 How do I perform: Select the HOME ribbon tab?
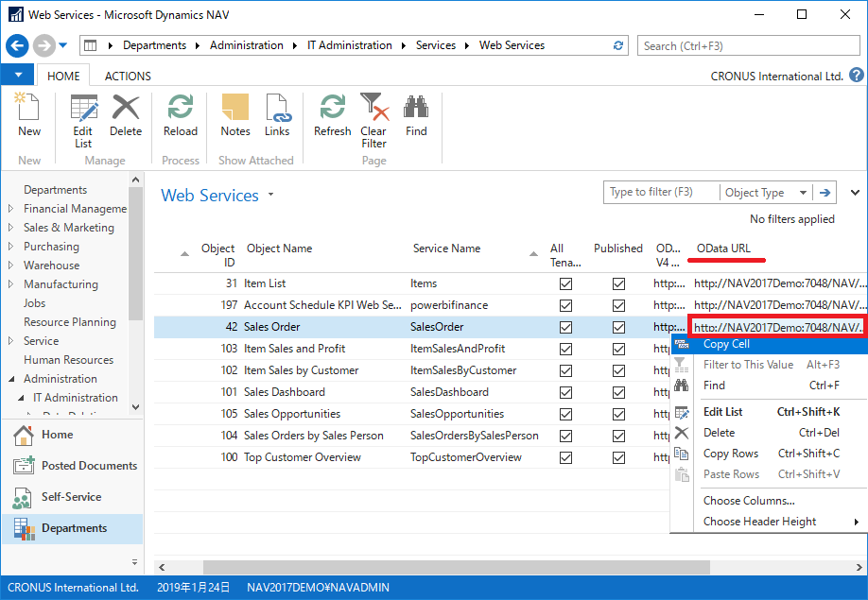tap(63, 76)
